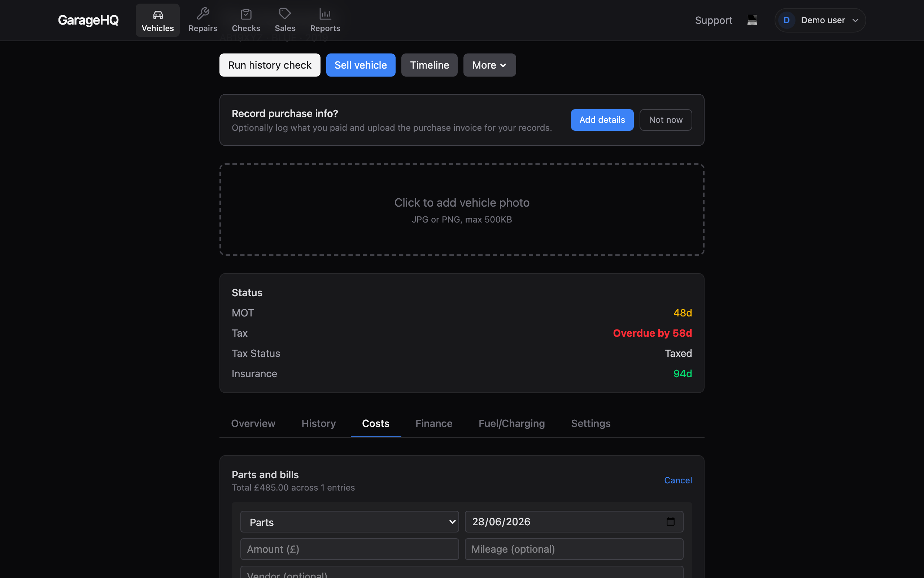Open Reports via bar chart icon

(x=325, y=20)
